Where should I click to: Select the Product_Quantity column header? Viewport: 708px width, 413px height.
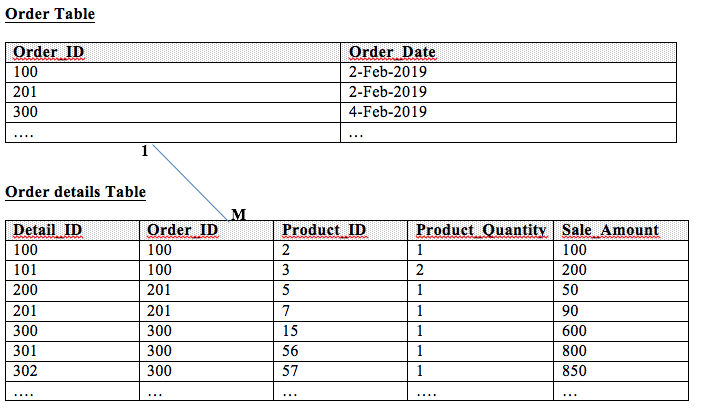point(482,230)
